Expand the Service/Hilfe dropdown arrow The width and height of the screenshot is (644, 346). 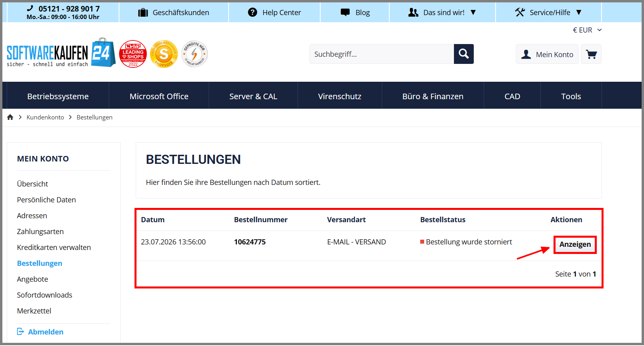[x=579, y=13]
